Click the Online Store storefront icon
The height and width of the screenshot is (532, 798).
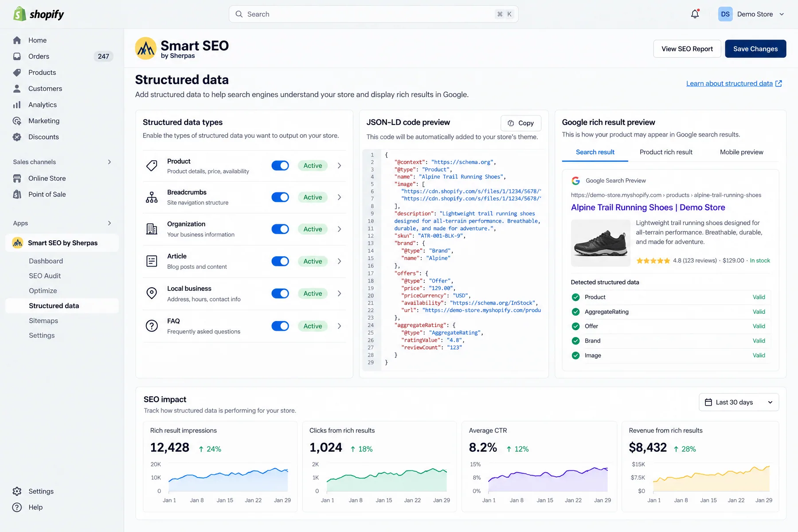pyautogui.click(x=17, y=178)
